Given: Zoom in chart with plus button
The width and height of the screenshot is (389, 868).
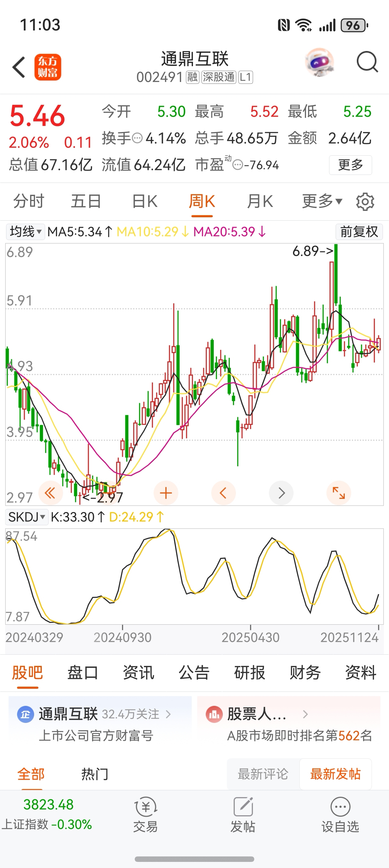Looking at the screenshot, I should [x=166, y=493].
